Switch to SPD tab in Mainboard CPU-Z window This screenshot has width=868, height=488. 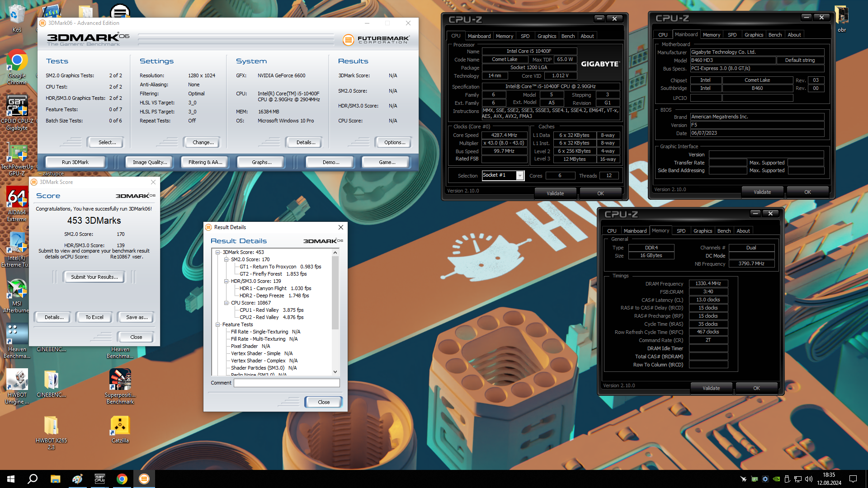click(x=732, y=35)
